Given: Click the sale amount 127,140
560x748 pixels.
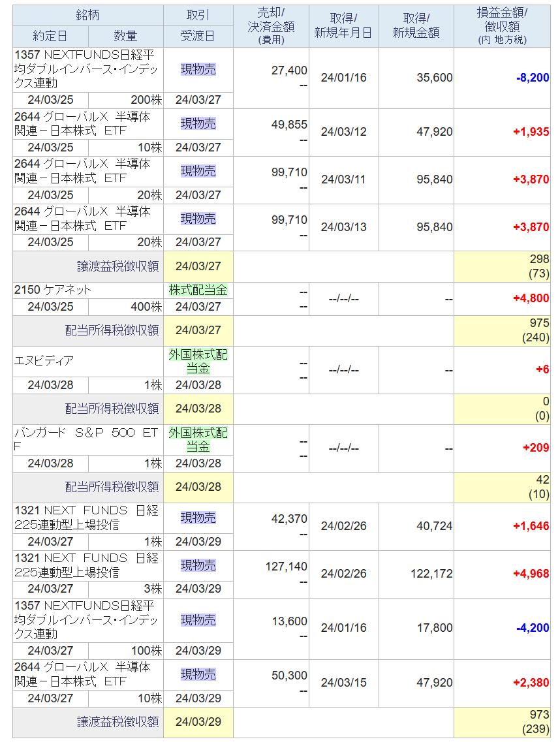Looking at the screenshot, I should click(x=287, y=567).
